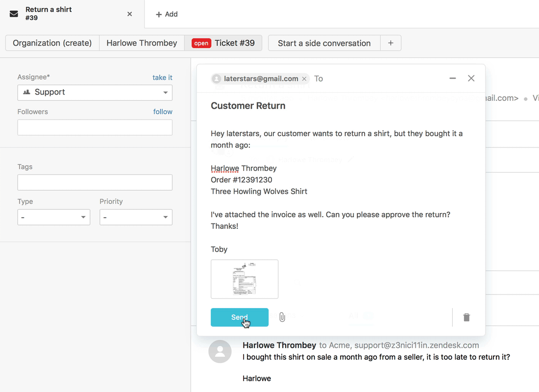
Task: Click Start a side conversation button
Action: tap(324, 43)
